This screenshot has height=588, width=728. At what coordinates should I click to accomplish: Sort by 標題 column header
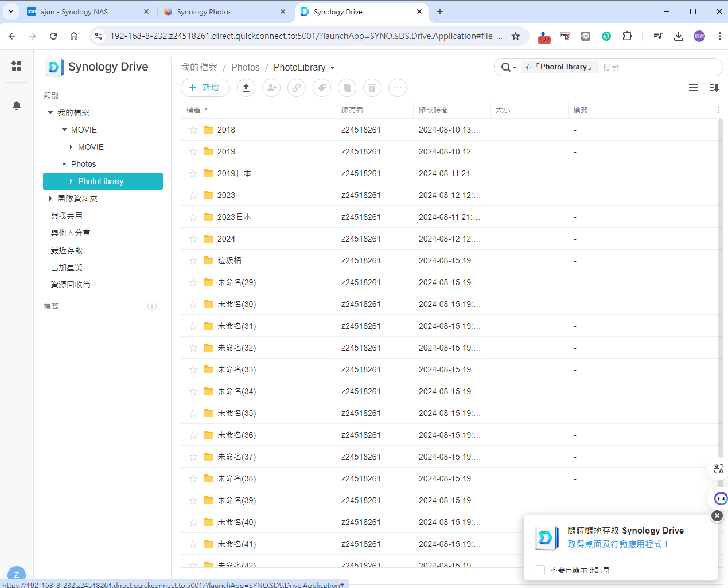pos(258,110)
